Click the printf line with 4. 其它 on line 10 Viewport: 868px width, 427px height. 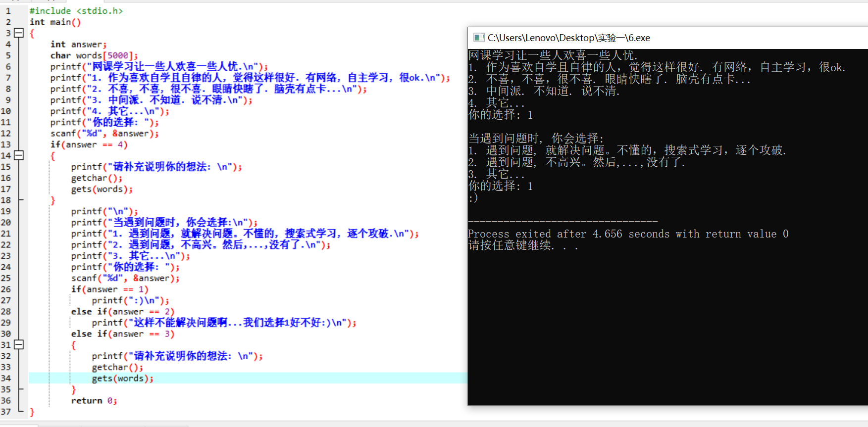tap(109, 111)
